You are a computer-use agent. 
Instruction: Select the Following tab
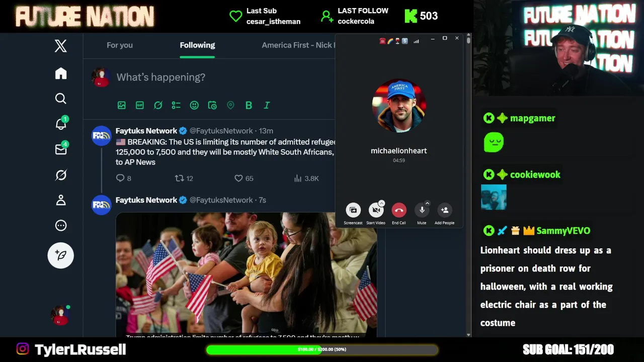197,45
